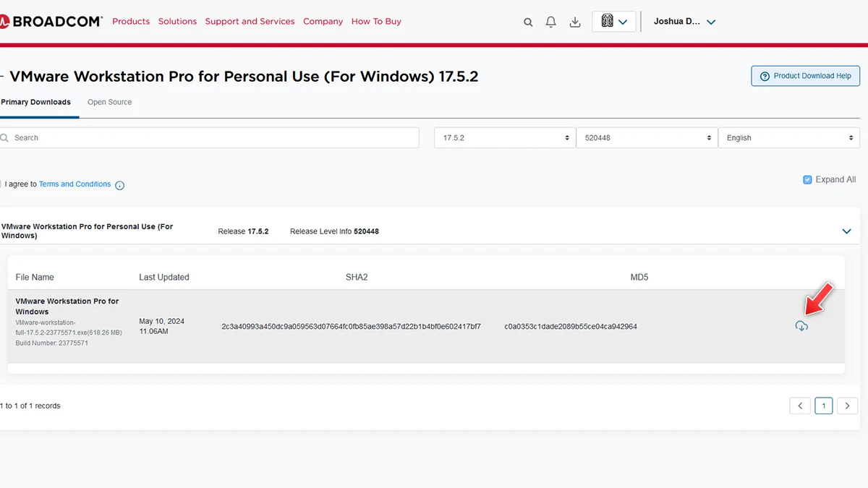Screen dimensions: 868x488
Task: Open the notifications bell icon
Action: [x=551, y=22]
